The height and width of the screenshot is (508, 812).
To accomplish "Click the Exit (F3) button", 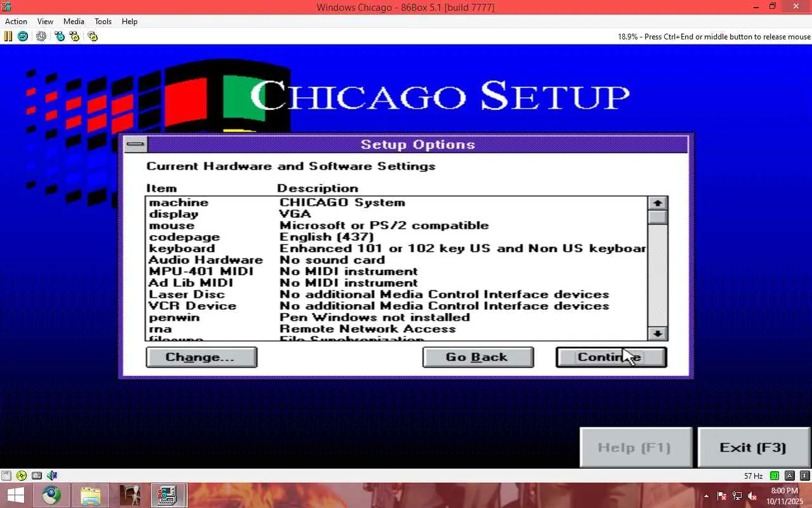I will (754, 447).
